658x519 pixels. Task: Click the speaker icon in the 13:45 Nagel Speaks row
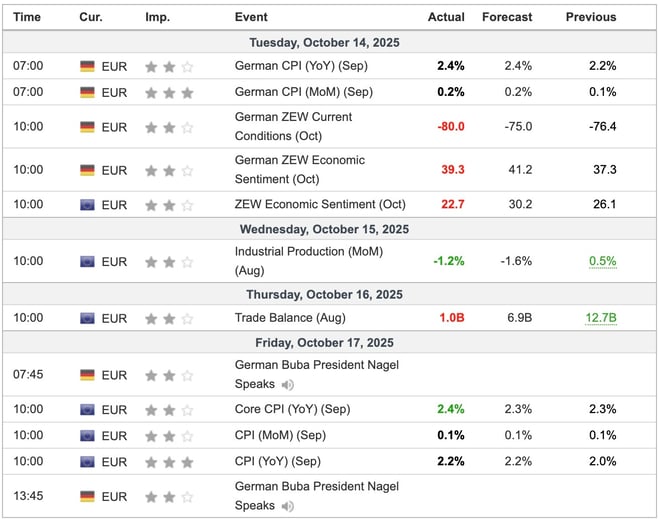(288, 506)
